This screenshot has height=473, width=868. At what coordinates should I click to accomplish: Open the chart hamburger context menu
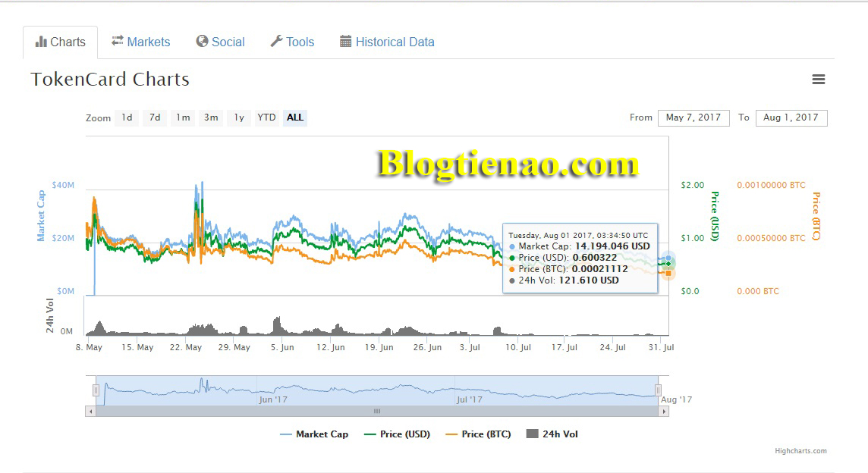[818, 80]
